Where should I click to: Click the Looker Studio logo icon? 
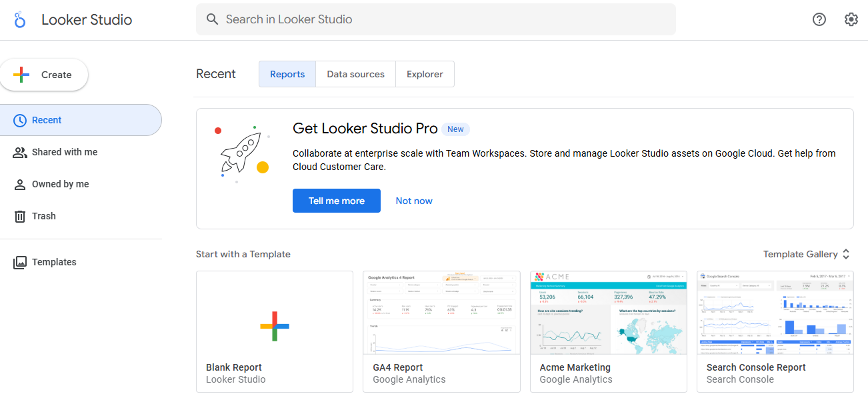pyautogui.click(x=20, y=19)
